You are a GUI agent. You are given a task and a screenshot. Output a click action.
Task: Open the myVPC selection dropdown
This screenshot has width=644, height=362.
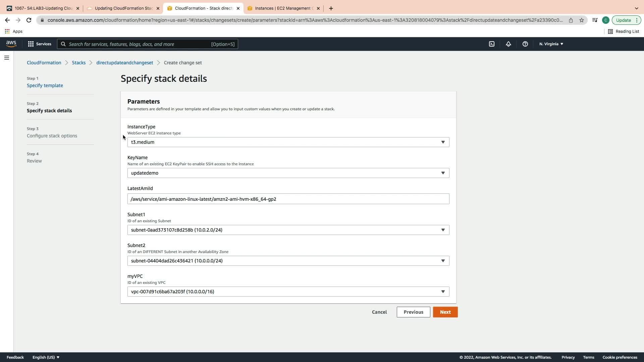[x=288, y=292]
